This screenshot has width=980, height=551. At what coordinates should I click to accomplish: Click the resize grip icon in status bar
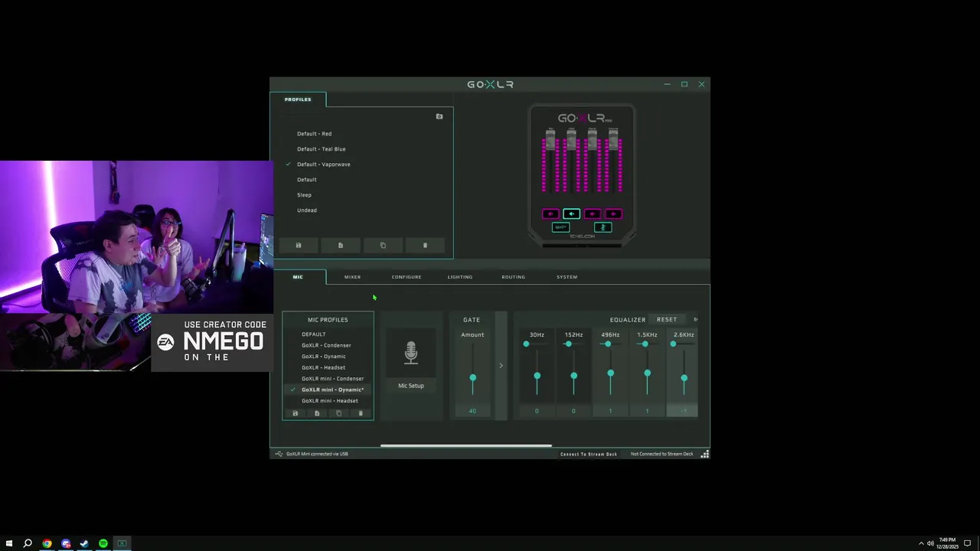pyautogui.click(x=704, y=454)
